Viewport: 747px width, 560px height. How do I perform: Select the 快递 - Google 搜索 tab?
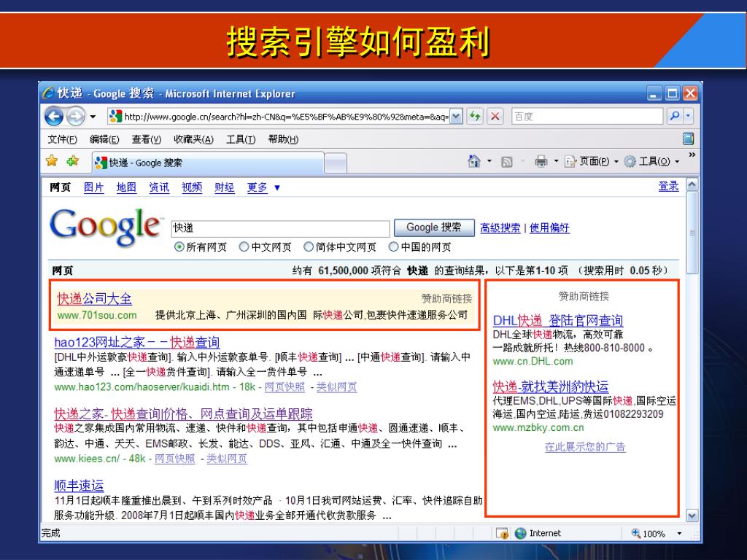[208, 163]
